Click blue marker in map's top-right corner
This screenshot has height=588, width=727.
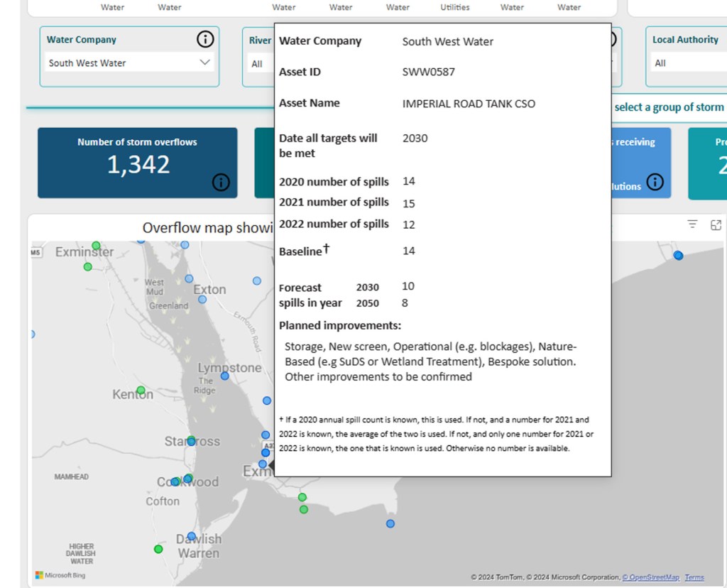click(x=678, y=256)
